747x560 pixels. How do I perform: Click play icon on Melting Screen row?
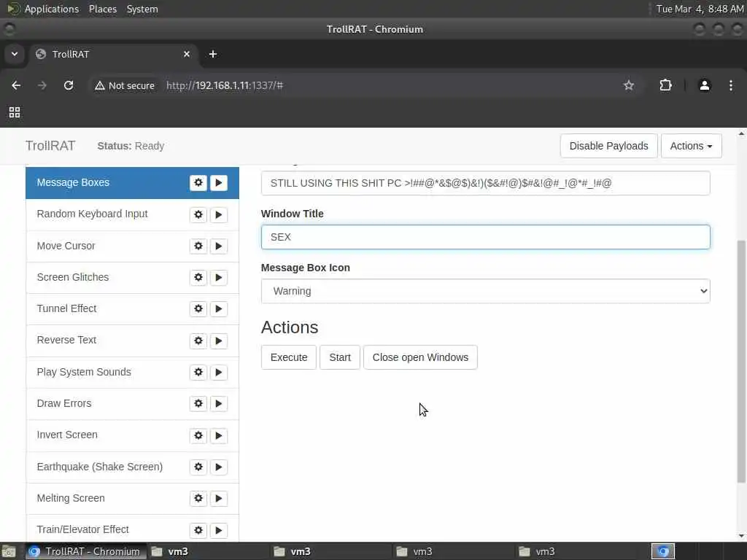(x=219, y=499)
